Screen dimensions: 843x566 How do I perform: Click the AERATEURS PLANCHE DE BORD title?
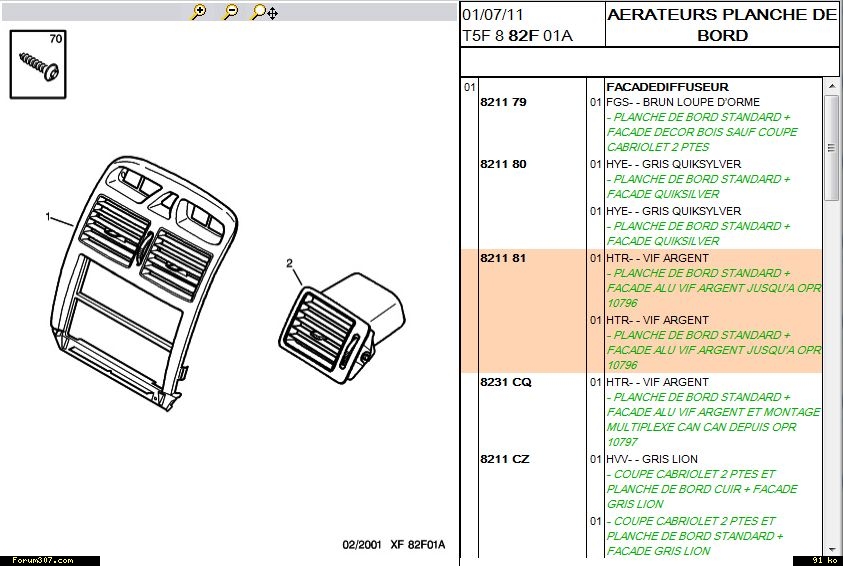(721, 25)
